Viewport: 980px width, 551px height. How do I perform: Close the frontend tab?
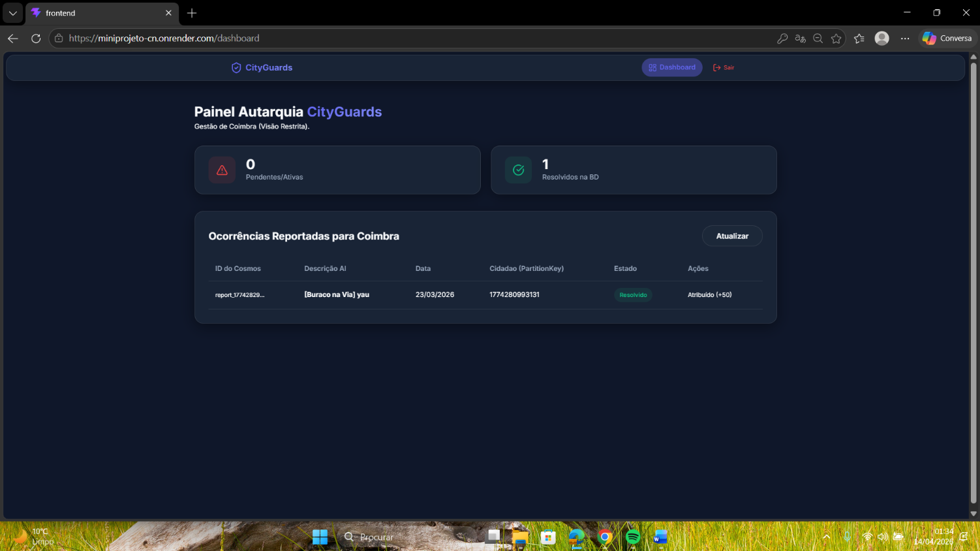[168, 13]
